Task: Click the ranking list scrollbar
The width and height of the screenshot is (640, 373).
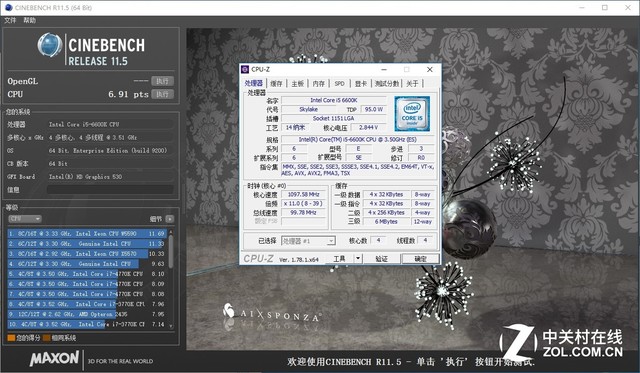Action: [171, 279]
